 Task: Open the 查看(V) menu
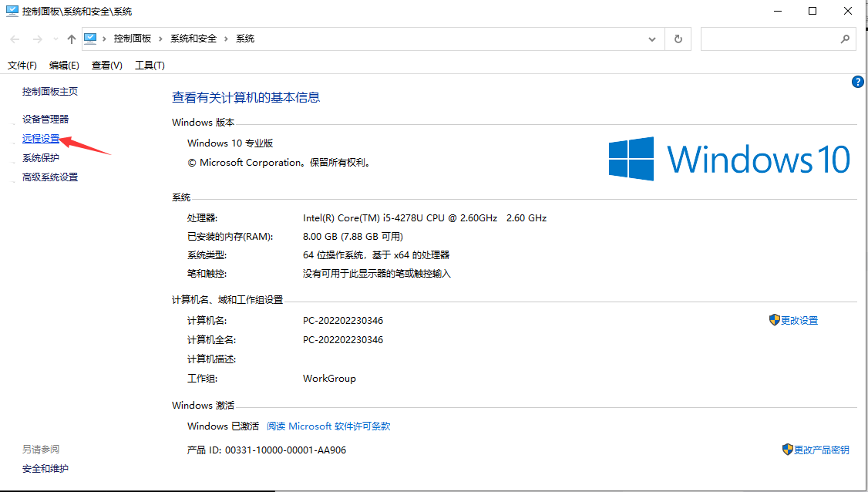click(x=107, y=66)
